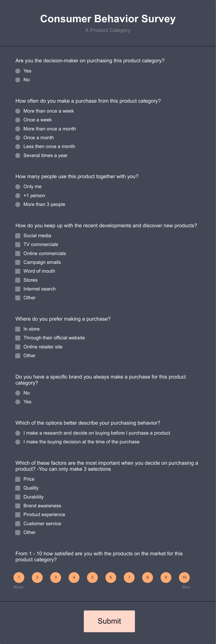
Task: Select Quality as deciding factor
Action: click(18, 488)
